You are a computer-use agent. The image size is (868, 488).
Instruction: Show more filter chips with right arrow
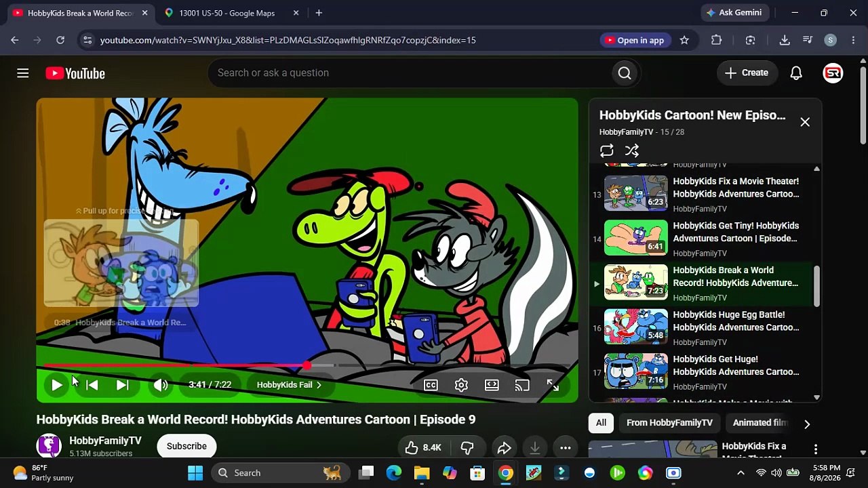click(x=807, y=424)
